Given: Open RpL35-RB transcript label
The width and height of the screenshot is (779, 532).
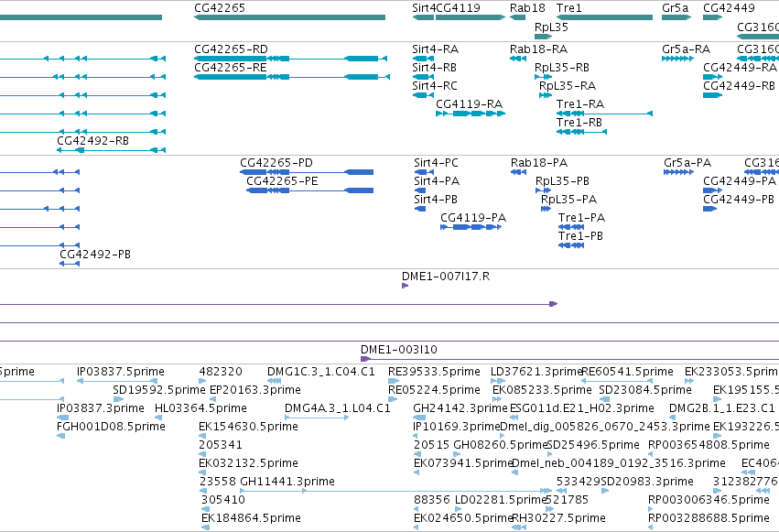Looking at the screenshot, I should [562, 68].
